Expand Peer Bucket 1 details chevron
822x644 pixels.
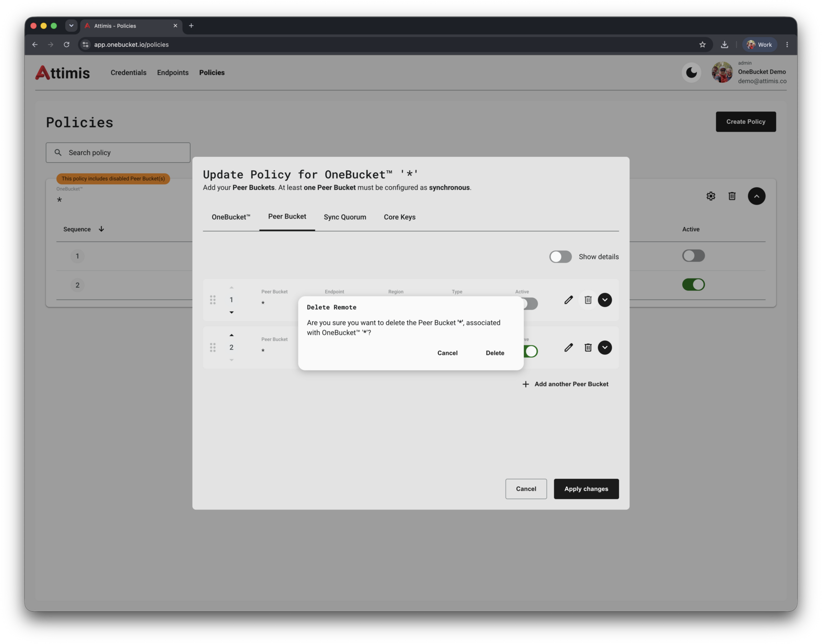(605, 300)
